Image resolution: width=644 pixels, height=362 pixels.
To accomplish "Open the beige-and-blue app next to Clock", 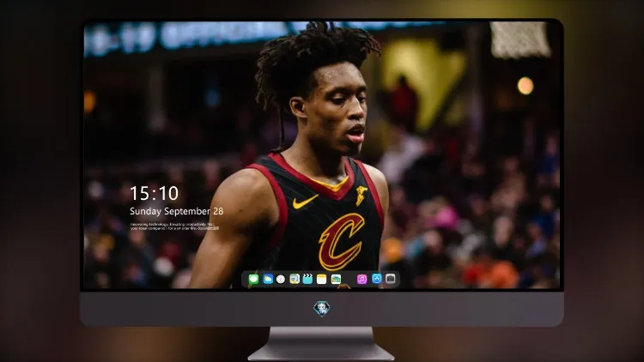I will coord(295,279).
